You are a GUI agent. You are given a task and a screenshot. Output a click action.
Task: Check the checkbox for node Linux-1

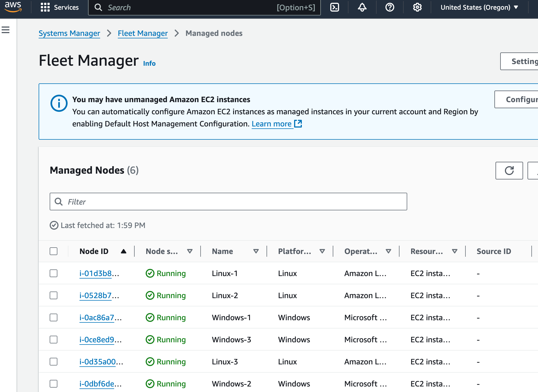[54, 273]
